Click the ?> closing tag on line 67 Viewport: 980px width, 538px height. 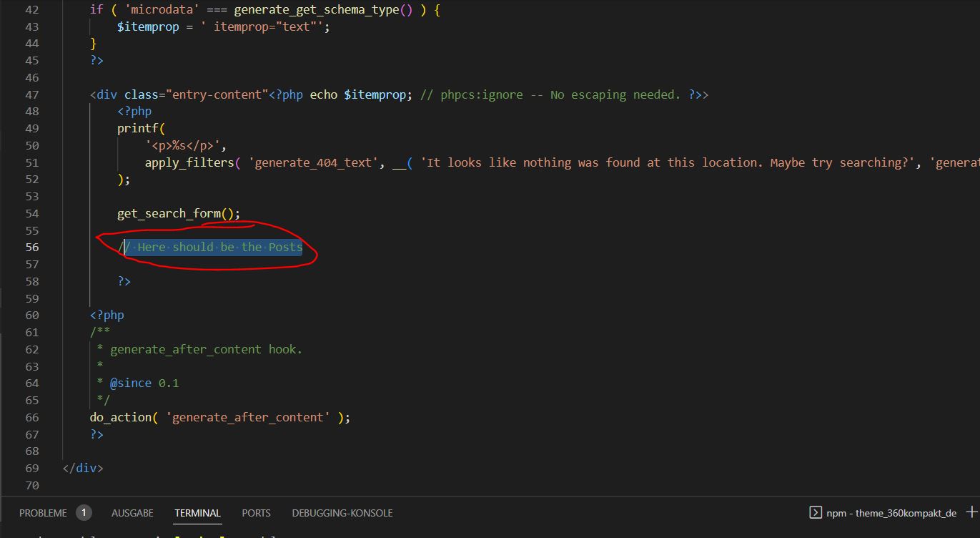pyautogui.click(x=96, y=434)
